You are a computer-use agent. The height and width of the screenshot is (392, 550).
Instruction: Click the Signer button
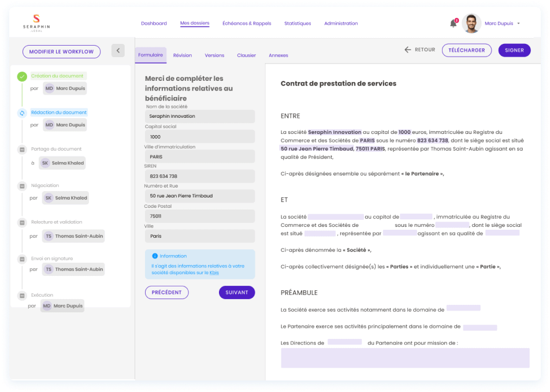point(514,50)
